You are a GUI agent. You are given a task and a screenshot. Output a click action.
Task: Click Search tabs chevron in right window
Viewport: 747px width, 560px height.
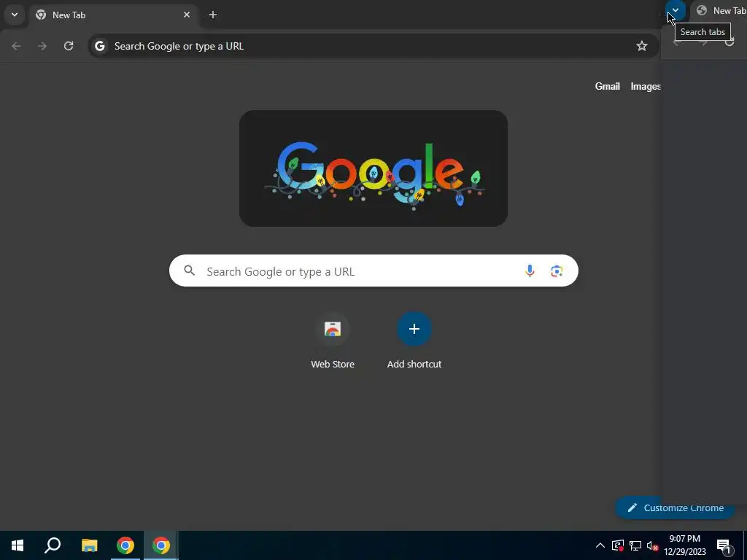click(675, 10)
